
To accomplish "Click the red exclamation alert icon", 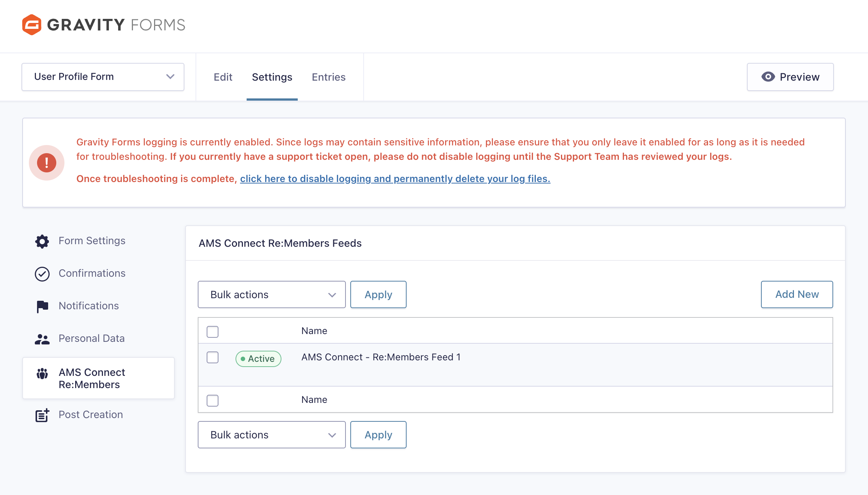I will (x=47, y=163).
